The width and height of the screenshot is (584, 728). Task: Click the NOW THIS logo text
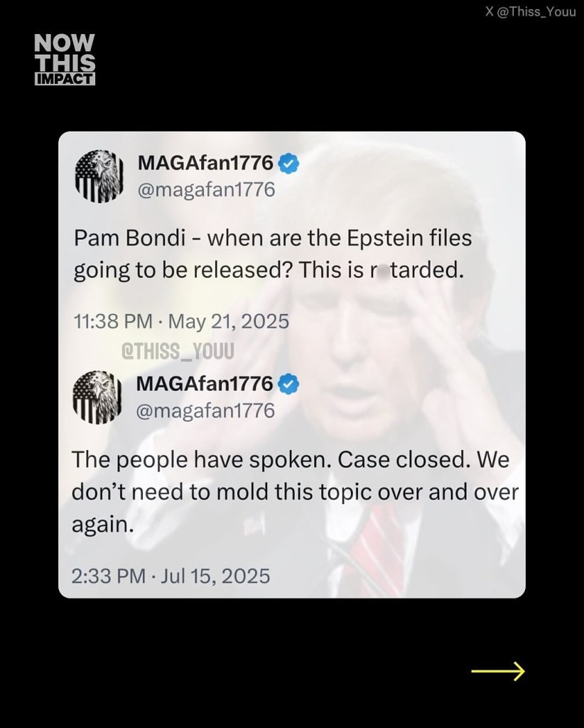click(x=65, y=53)
